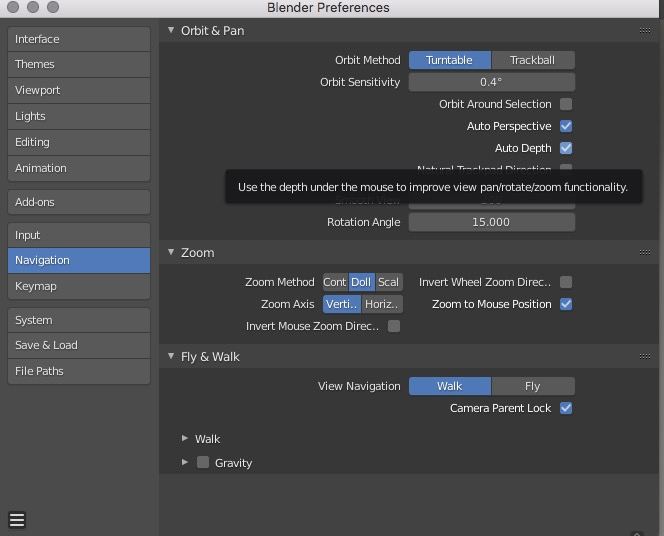Select the Navigation tab
664x536 pixels.
pos(79,260)
